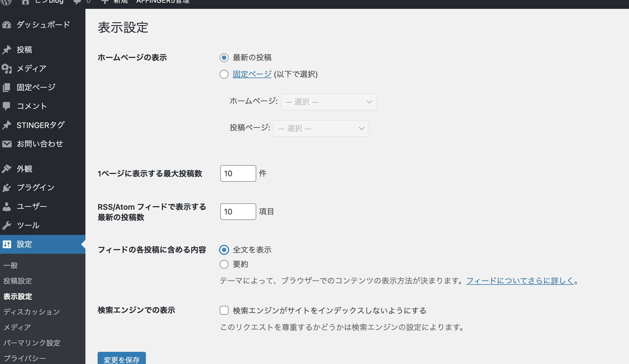Select the 要約 feed radio option
The image size is (629, 364).
[x=224, y=264]
